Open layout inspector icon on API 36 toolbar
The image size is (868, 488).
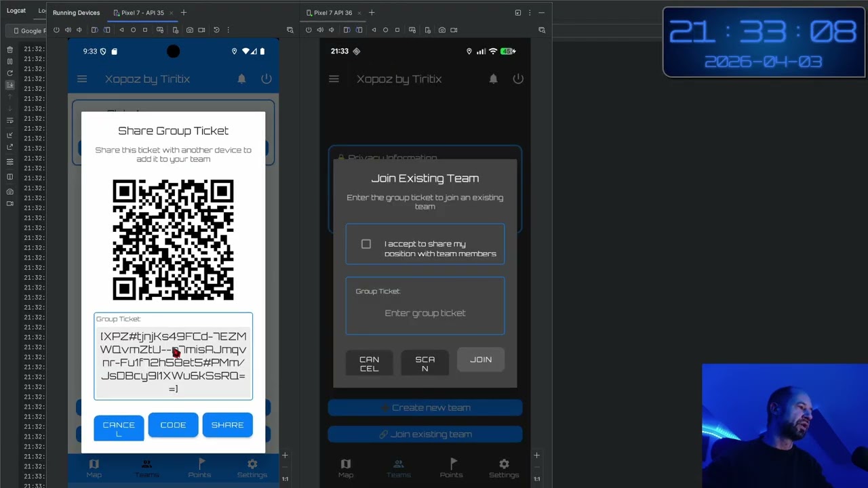click(x=542, y=30)
